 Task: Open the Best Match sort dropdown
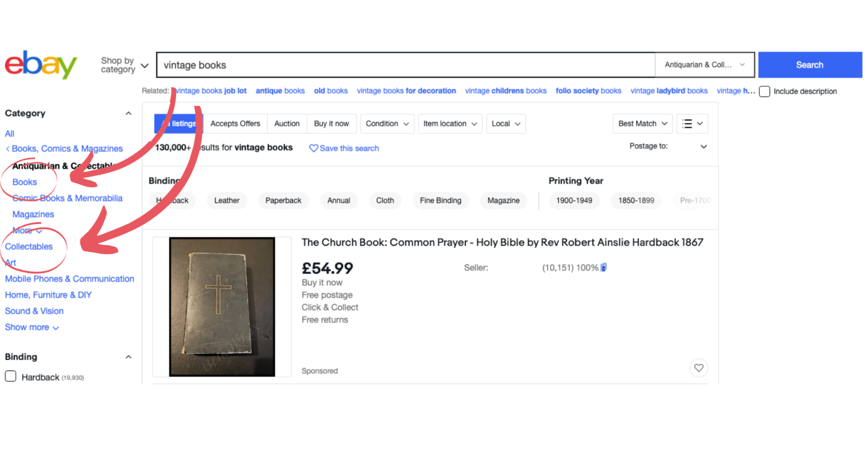pos(642,123)
